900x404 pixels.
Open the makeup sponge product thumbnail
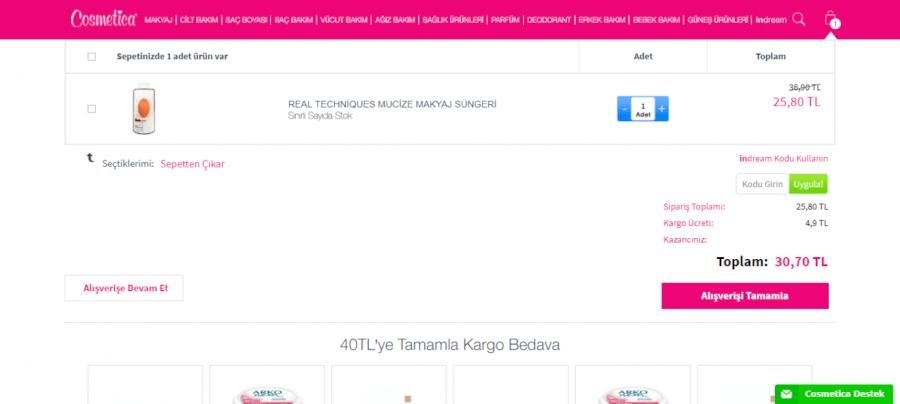(145, 109)
